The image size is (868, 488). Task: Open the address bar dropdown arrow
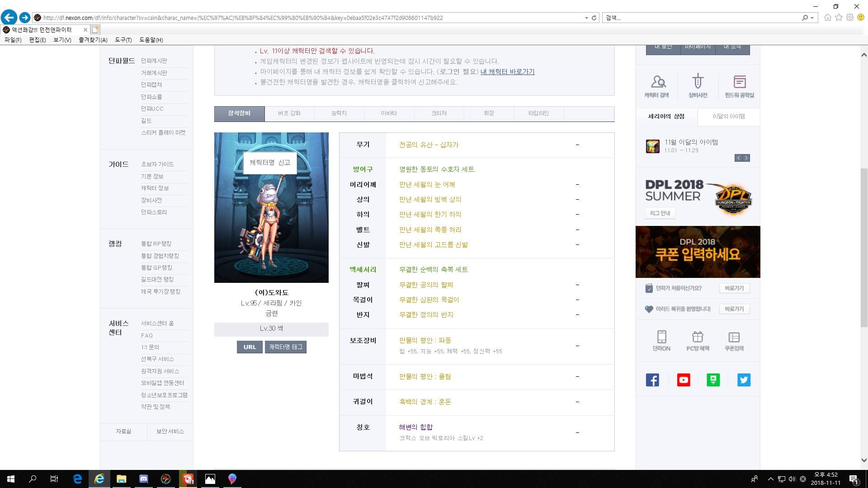(x=586, y=18)
